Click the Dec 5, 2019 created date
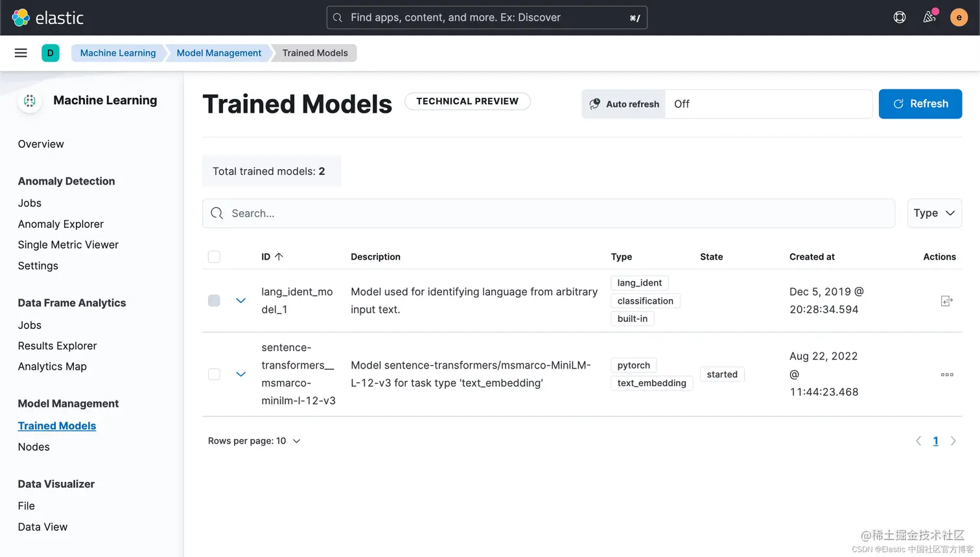The image size is (980, 557). pyautogui.click(x=826, y=301)
